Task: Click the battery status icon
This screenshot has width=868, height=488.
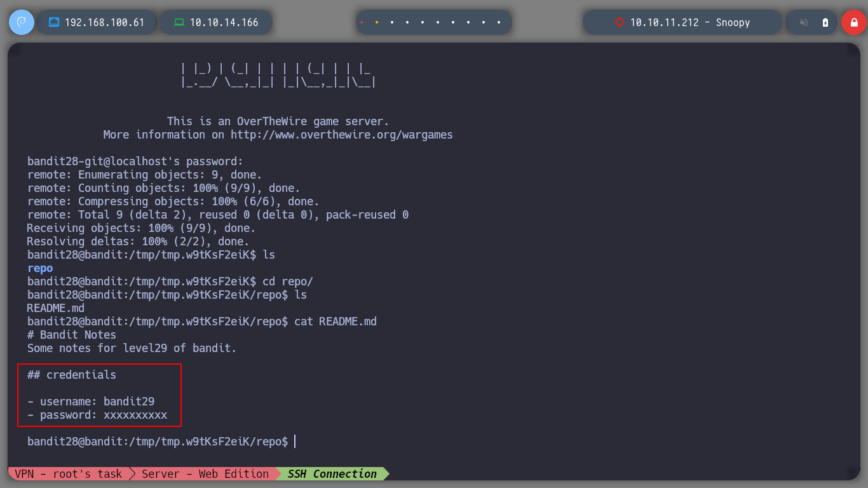Action: click(825, 22)
